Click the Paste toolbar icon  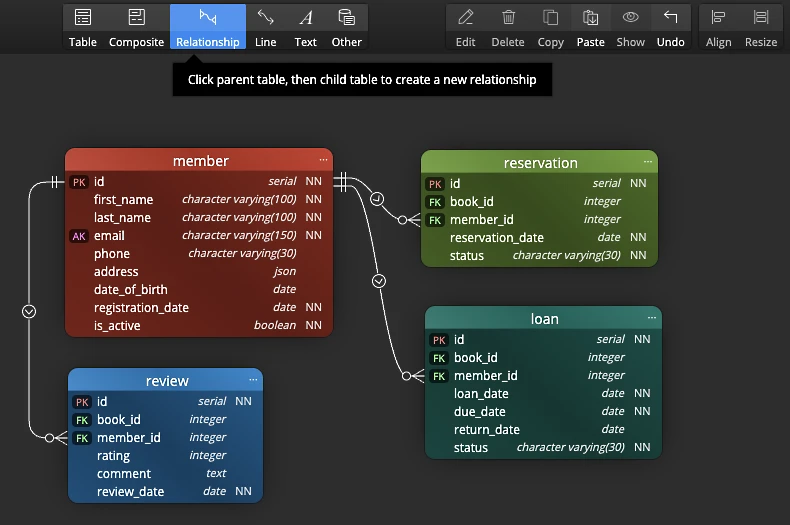coord(590,18)
